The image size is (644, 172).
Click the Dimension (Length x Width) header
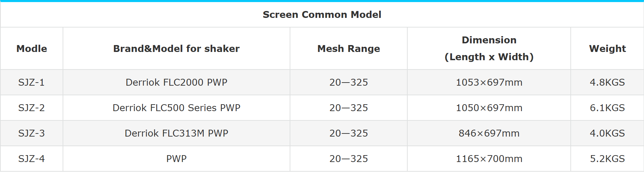pos(489,49)
